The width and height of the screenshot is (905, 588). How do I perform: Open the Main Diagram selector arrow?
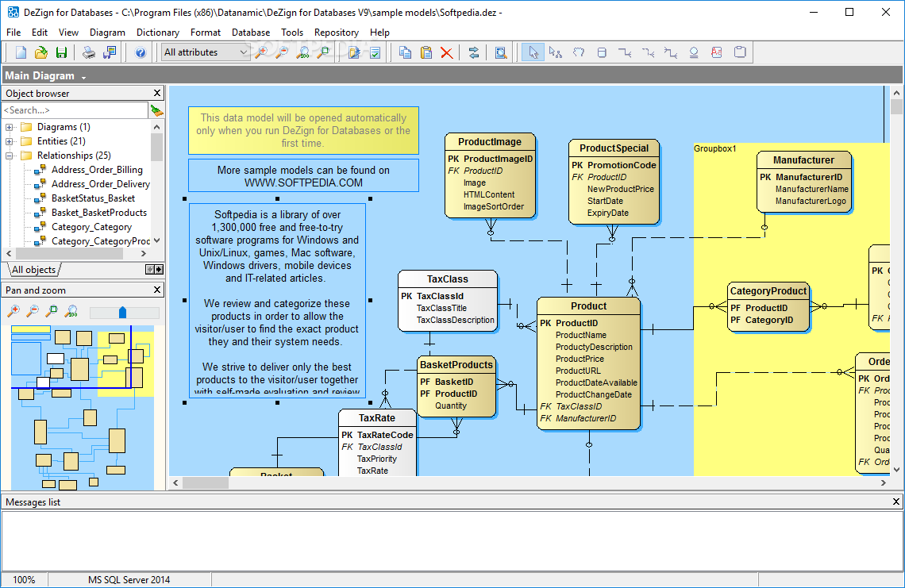click(83, 77)
